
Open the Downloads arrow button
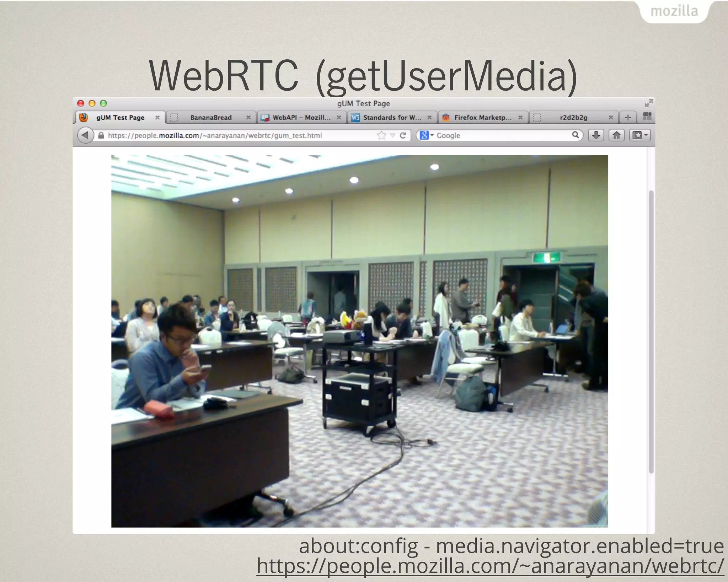[x=596, y=135]
